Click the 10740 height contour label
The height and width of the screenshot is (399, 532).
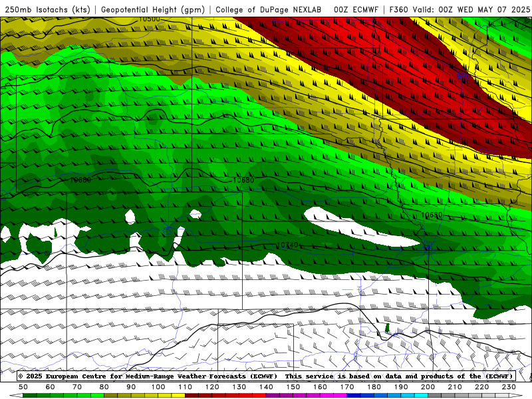(x=288, y=245)
